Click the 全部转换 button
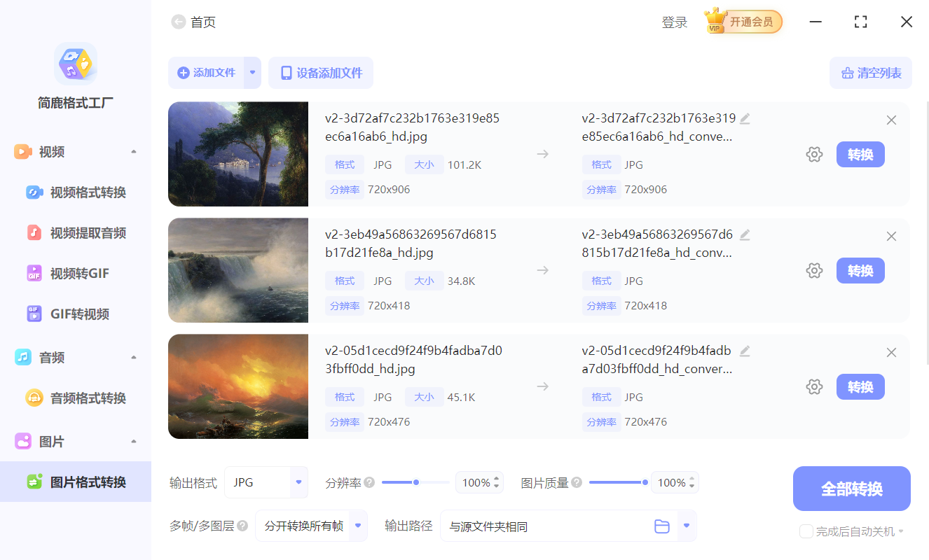Viewport: 929px width, 560px height. (852, 489)
